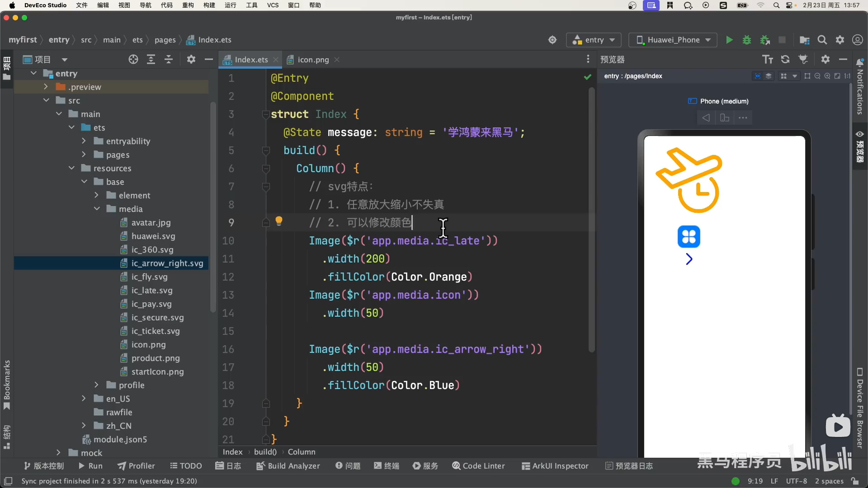Click the previewer font size Tt icon

[x=768, y=59]
